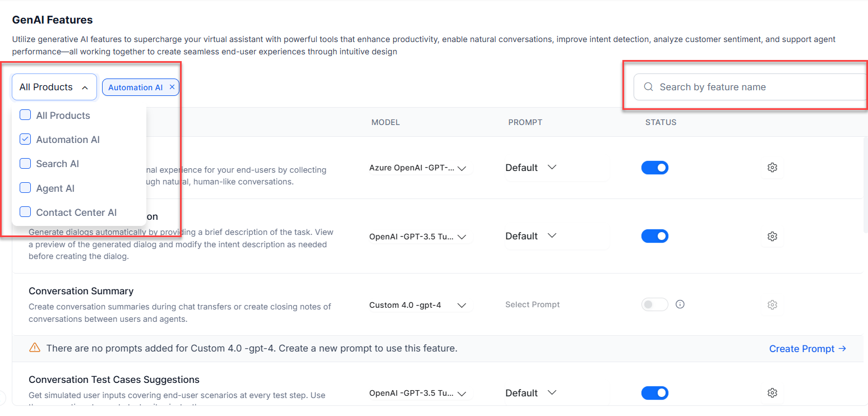Click the info icon beside Conversation Summary toggle
868x416 pixels.
[x=680, y=304]
